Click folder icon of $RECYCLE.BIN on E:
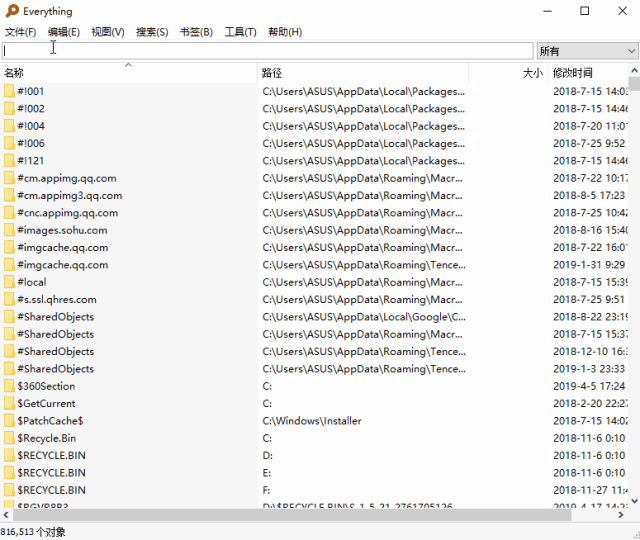The width and height of the screenshot is (640, 540). (9, 473)
